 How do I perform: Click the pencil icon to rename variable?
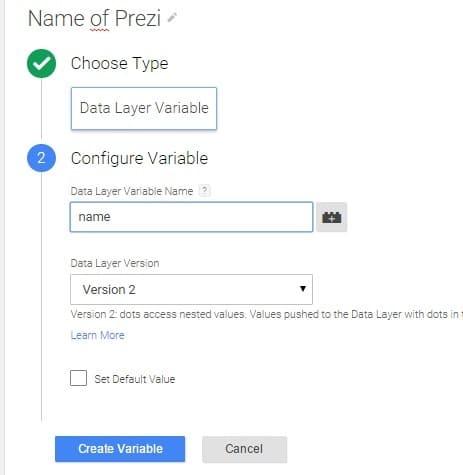pos(172,17)
